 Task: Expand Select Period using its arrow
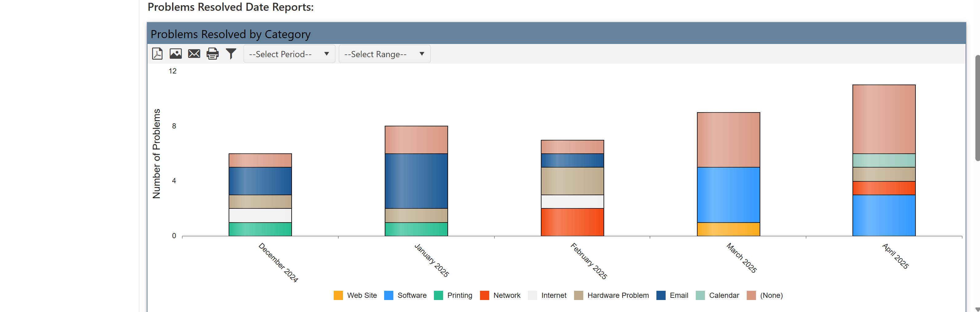(x=326, y=54)
